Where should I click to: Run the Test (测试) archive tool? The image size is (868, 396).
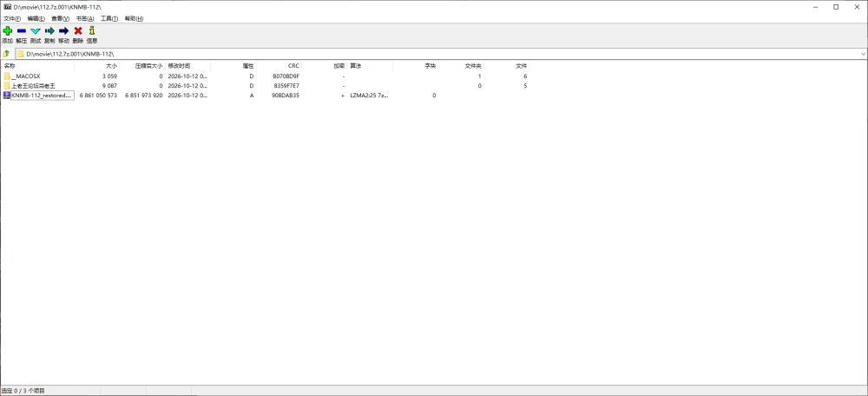coord(36,31)
